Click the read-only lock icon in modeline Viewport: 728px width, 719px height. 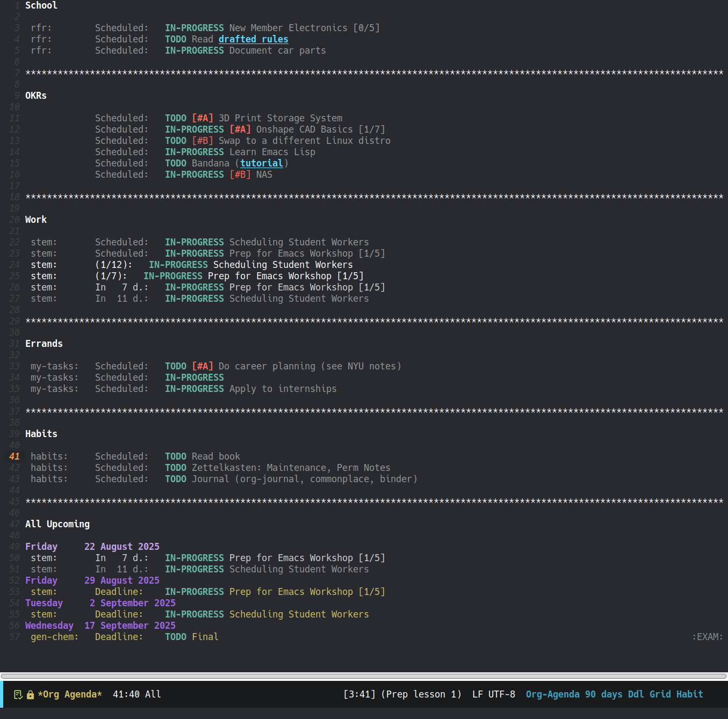[30, 694]
